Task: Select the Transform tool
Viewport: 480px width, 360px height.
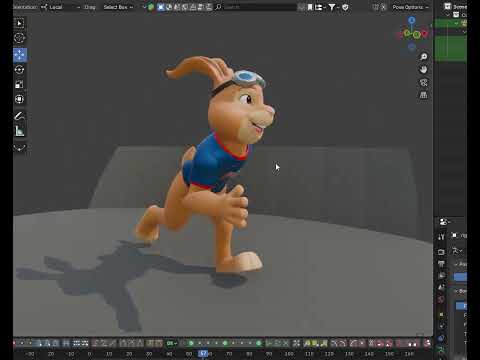Action: pyautogui.click(x=19, y=99)
